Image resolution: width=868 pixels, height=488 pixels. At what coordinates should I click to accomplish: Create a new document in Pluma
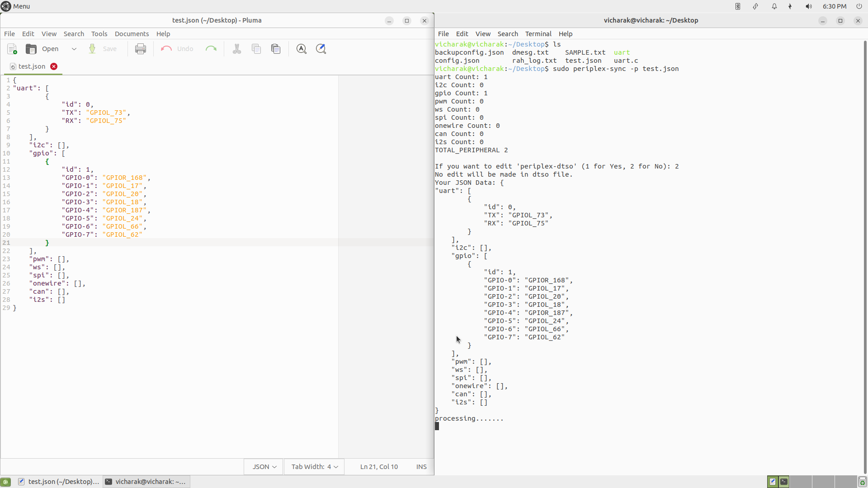click(x=12, y=49)
